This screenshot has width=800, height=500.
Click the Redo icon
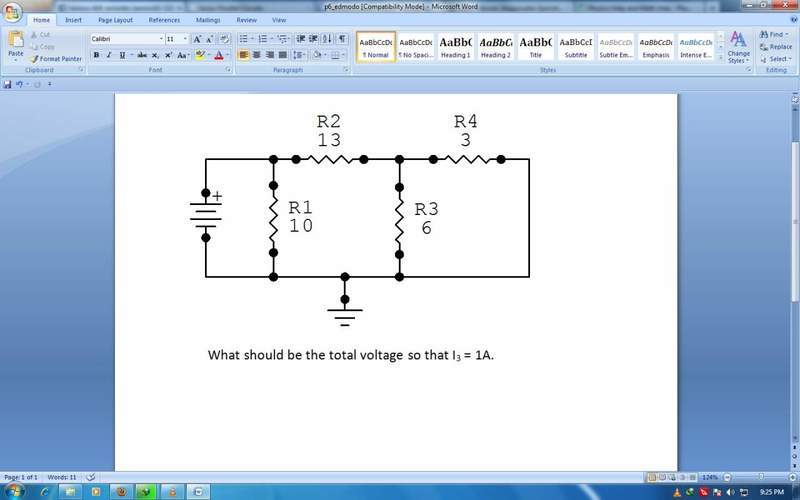tap(37, 84)
